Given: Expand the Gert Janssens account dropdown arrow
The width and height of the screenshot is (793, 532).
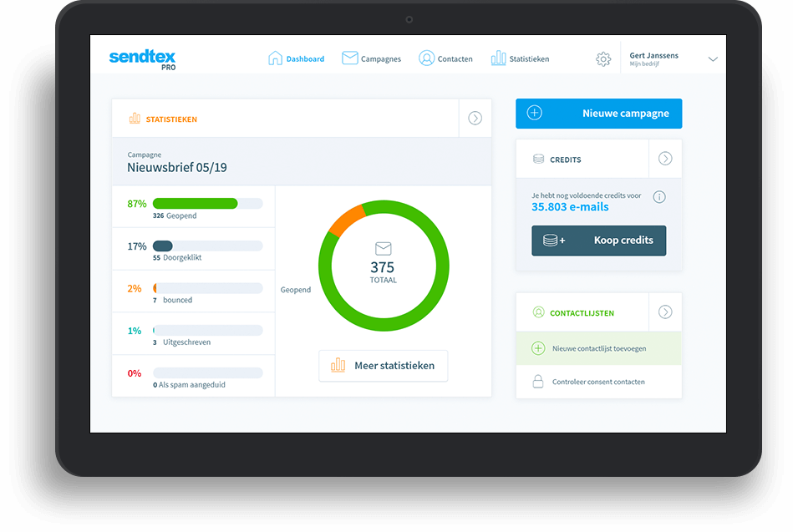Looking at the screenshot, I should click(713, 59).
